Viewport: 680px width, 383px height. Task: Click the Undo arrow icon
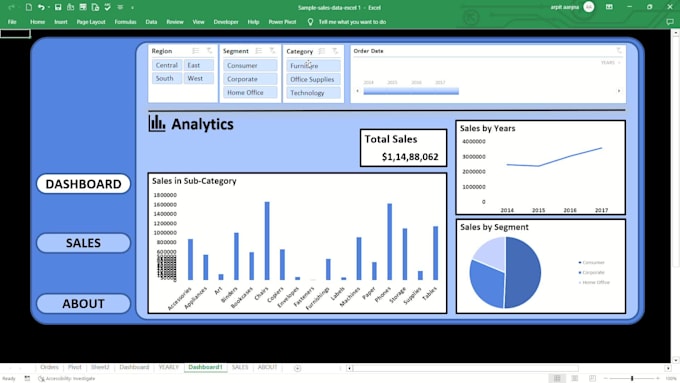[41, 7]
